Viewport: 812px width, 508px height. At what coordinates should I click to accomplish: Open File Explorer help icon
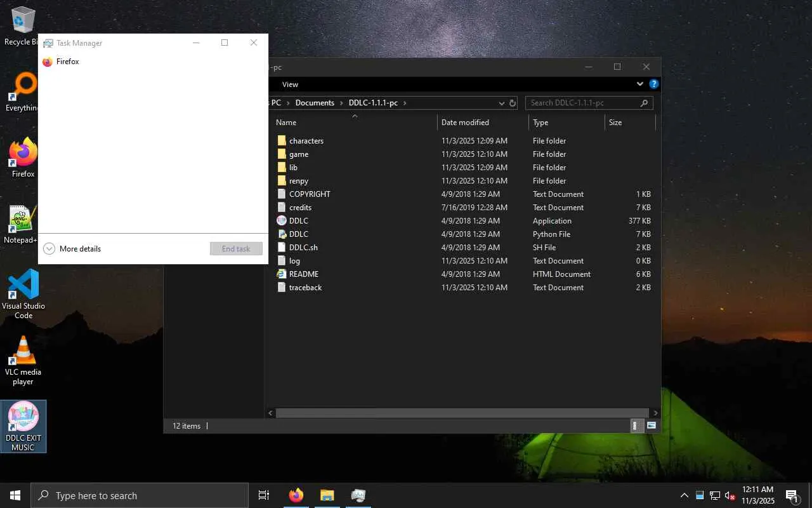click(654, 84)
